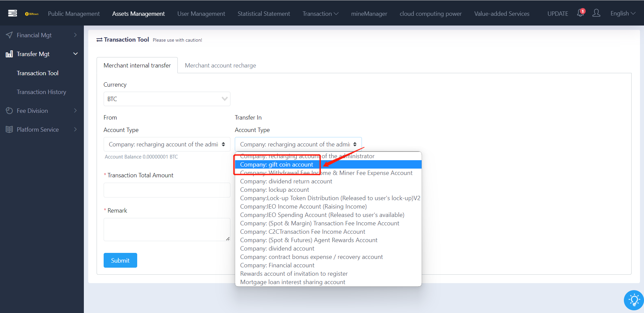Open the user profile icon
Viewport: 644px width, 313px height.
coord(596,13)
